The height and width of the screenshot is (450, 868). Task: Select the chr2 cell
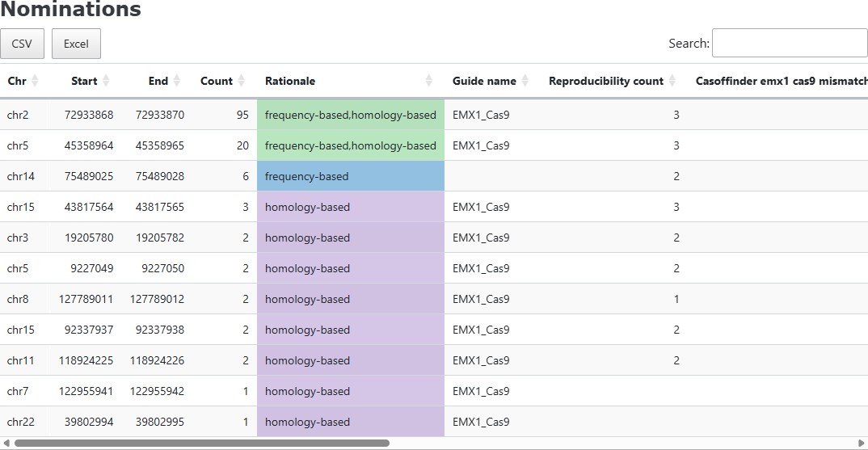tap(18, 116)
